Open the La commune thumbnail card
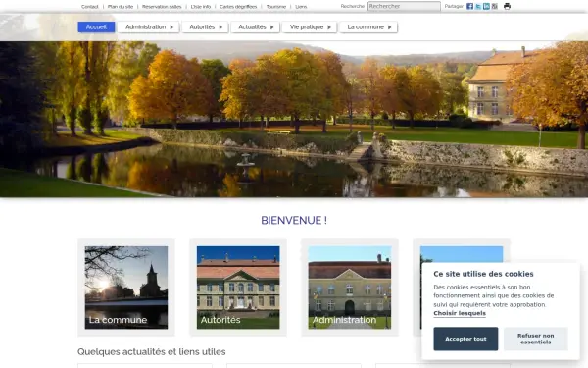This screenshot has height=368, width=588. point(126,288)
